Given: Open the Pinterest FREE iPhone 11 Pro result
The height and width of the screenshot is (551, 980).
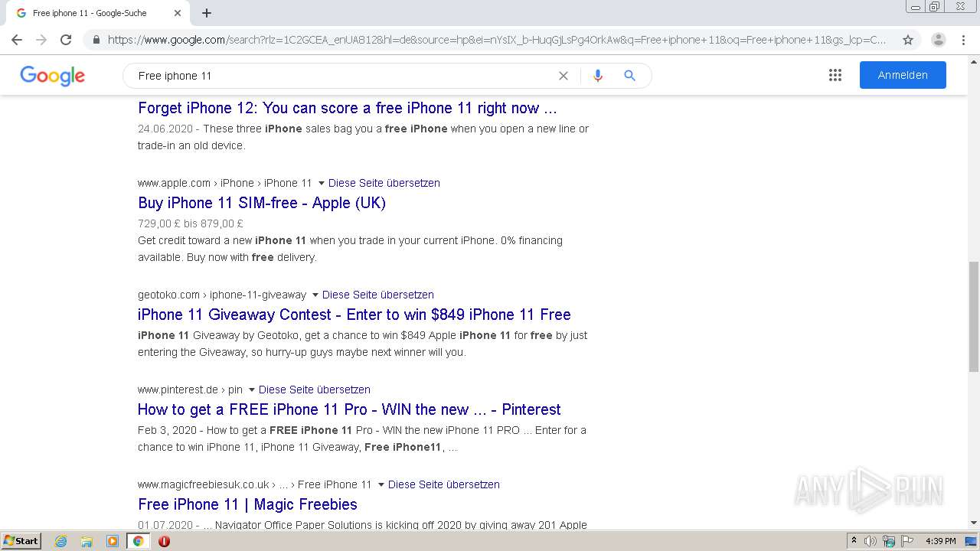Looking at the screenshot, I should tap(349, 409).
